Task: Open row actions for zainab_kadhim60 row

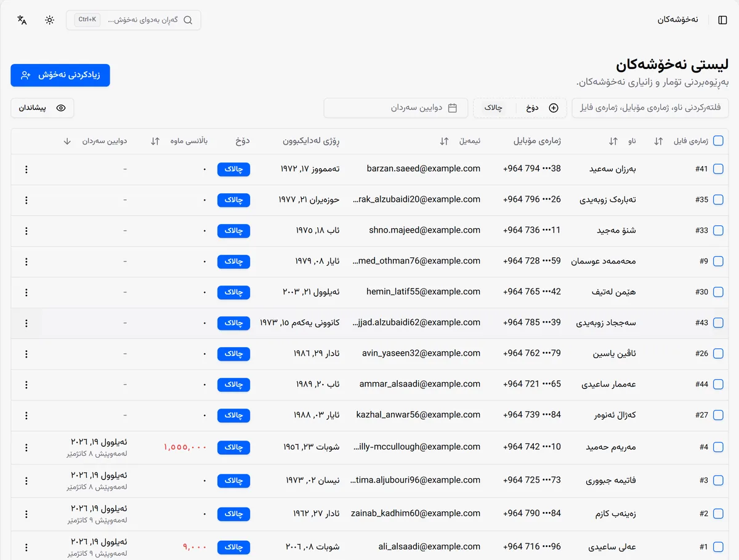Action: click(x=26, y=514)
